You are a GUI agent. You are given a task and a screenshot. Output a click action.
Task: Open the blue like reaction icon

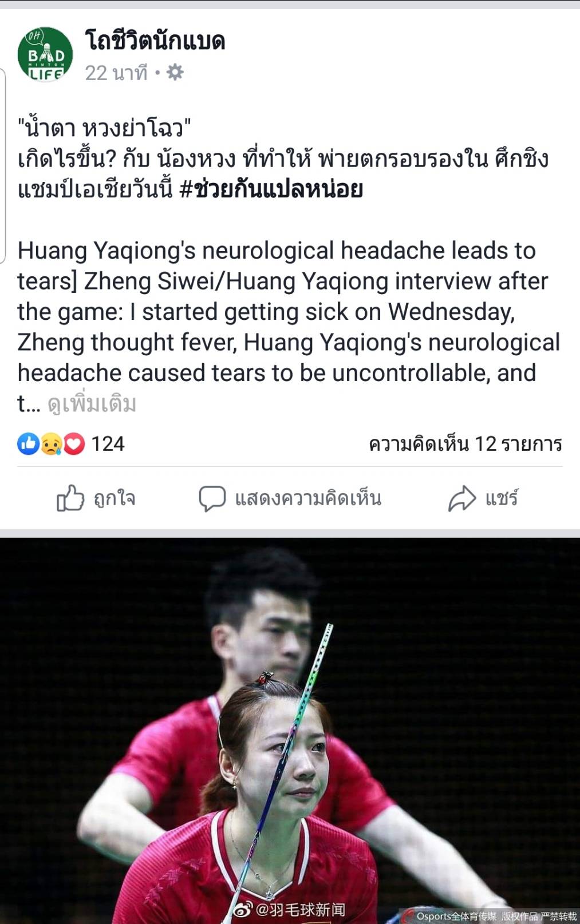pyautogui.click(x=28, y=443)
